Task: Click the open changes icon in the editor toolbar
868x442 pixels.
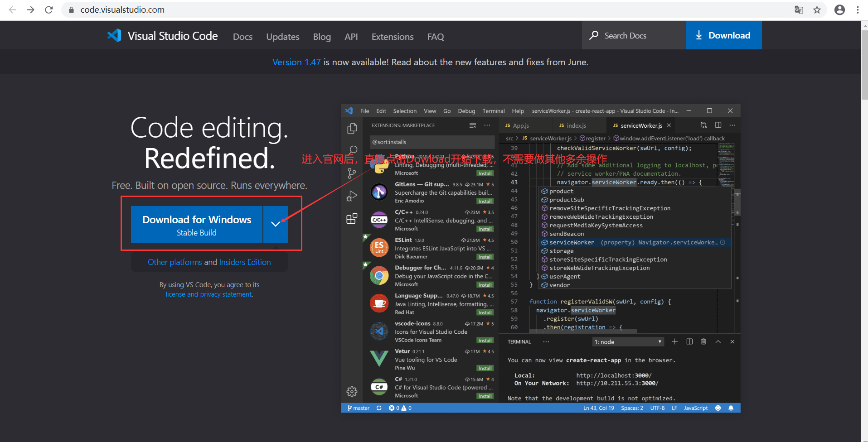Action: (x=703, y=125)
